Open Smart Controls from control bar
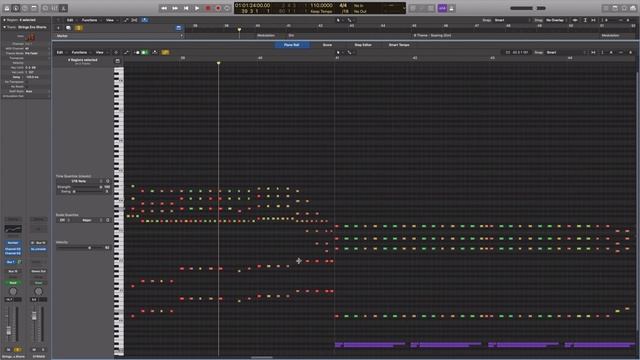Viewport: 640px width, 360px height. coord(45,8)
